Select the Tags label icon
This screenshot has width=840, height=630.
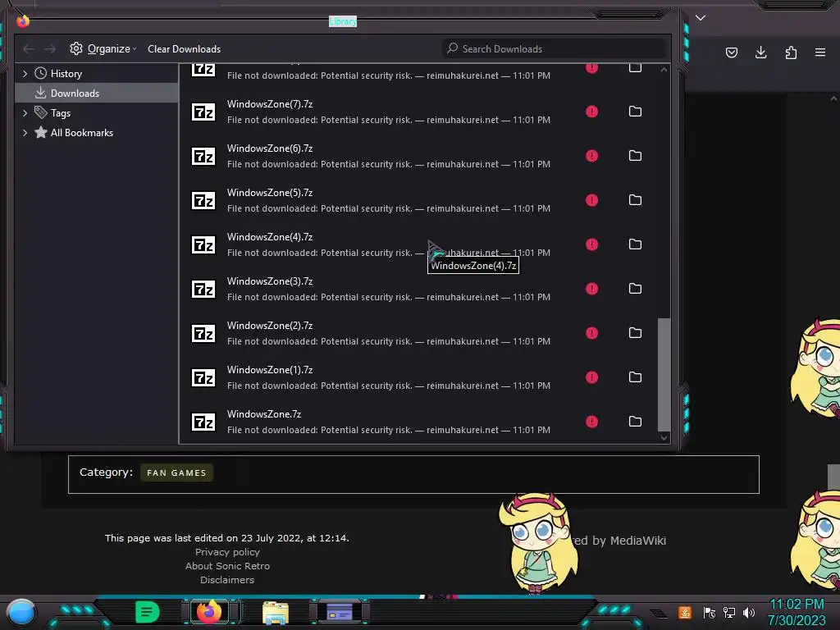(x=41, y=112)
